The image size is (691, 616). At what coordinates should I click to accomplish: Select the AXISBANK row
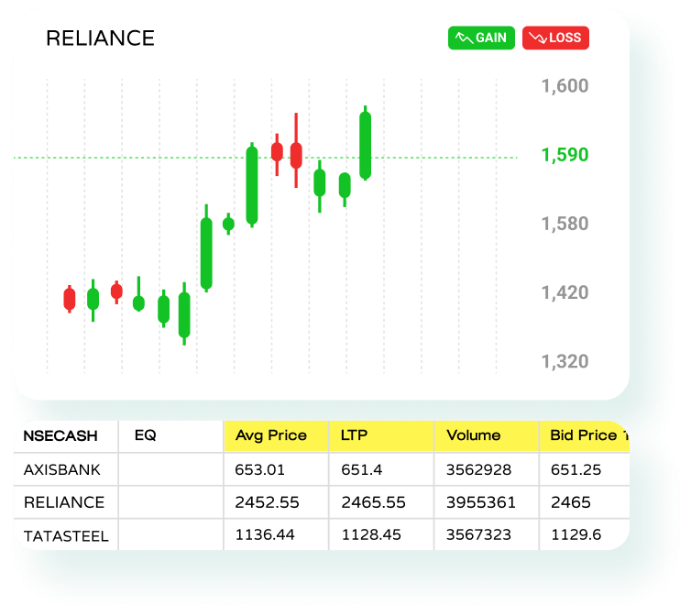pos(62,469)
